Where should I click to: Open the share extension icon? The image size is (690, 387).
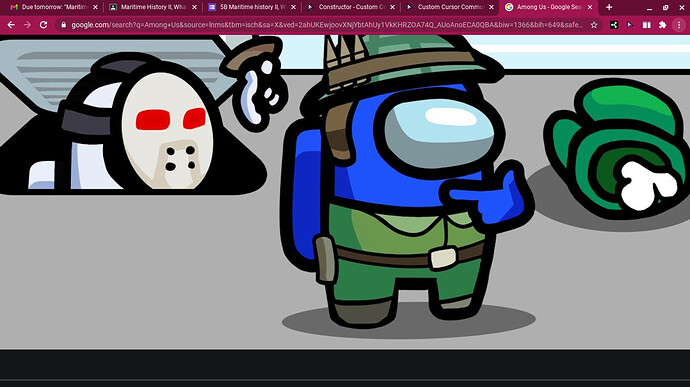pyautogui.click(x=614, y=25)
